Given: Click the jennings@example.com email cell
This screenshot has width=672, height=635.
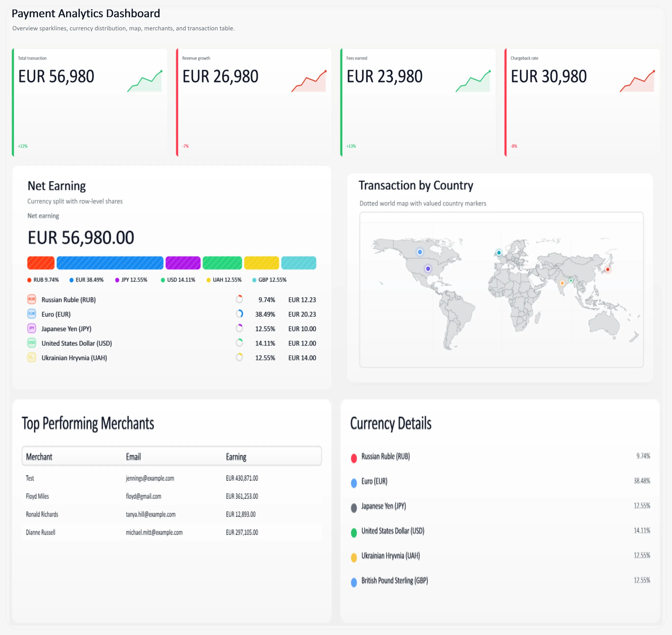Looking at the screenshot, I should point(150,478).
